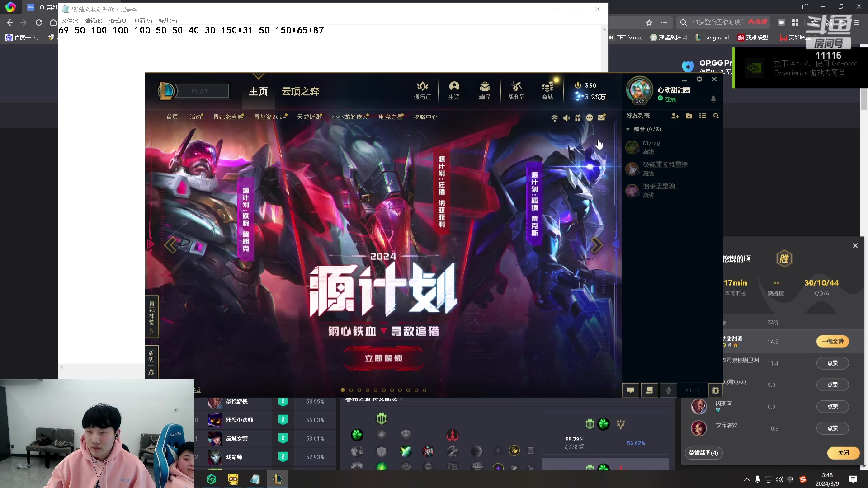
Task: Click browser back arrow
Action: click(10, 23)
